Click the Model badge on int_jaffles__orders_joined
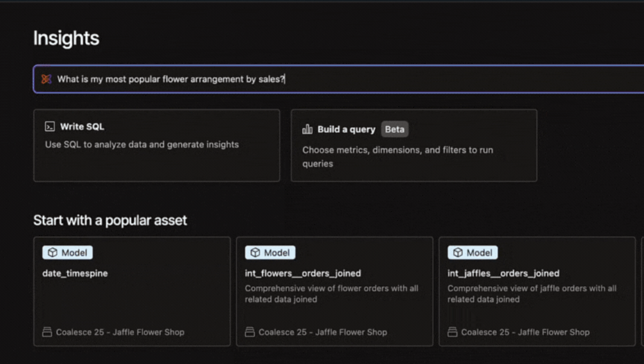Image resolution: width=644 pixels, height=364 pixels. pyautogui.click(x=473, y=253)
